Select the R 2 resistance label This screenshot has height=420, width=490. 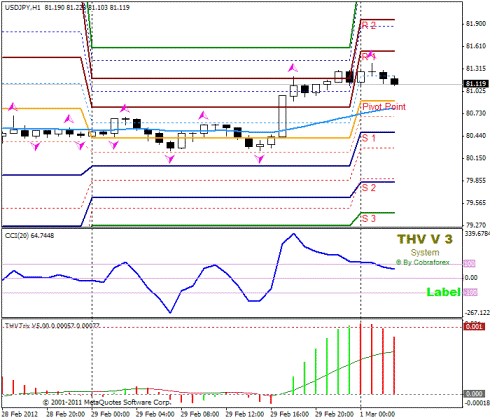click(x=369, y=26)
